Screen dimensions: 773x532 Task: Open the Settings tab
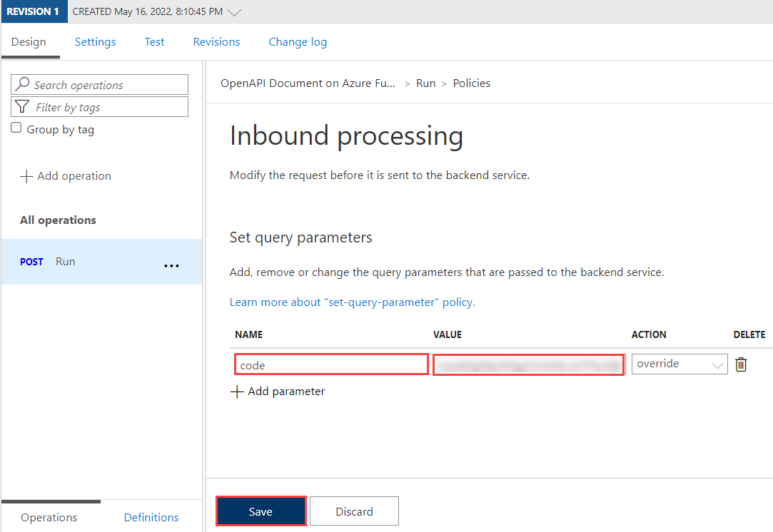tap(95, 42)
